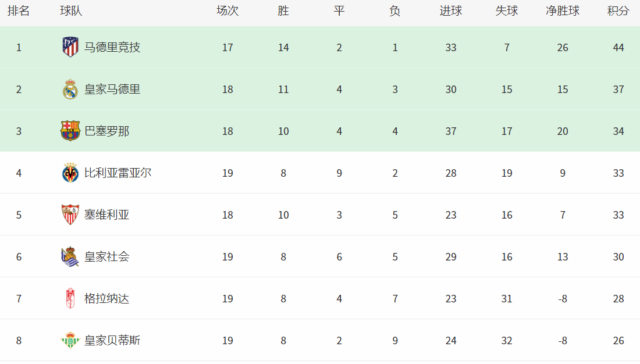Select the 塞维利亚 team name
Viewport: 640px width, 364px height.
tap(106, 215)
